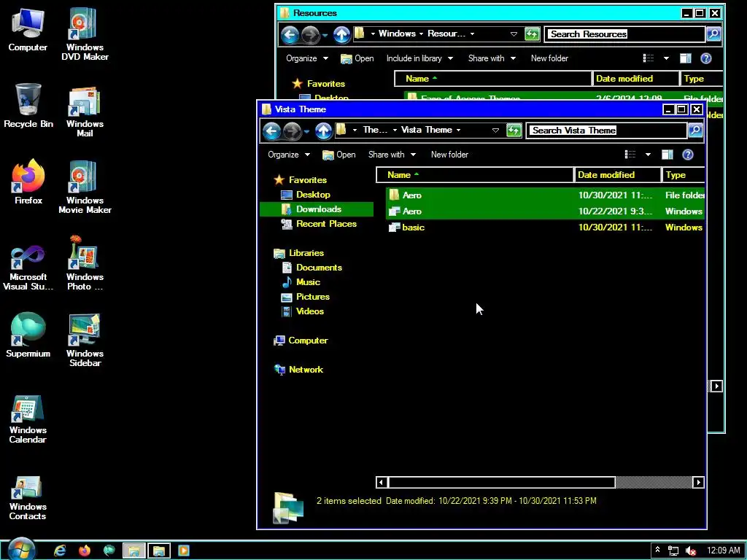The image size is (747, 560).
Task: Open the media player taskbar icon
Action: click(x=183, y=551)
